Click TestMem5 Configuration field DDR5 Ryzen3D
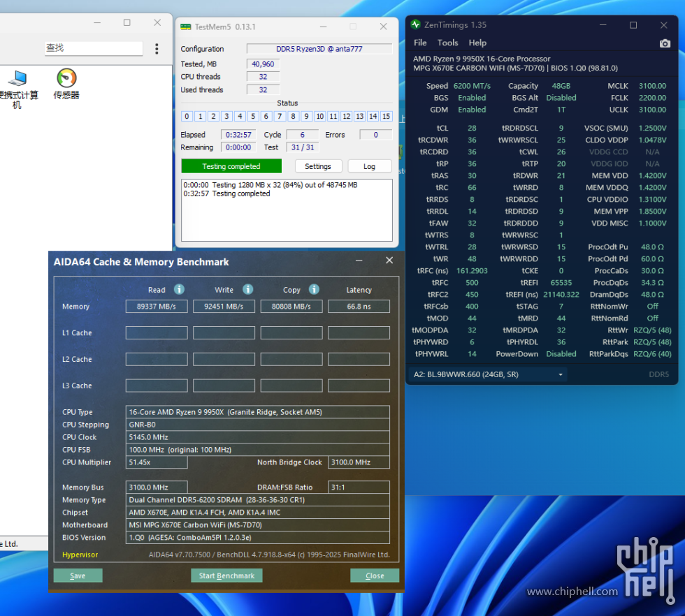Screen dimensions: 685x616 click(x=319, y=49)
